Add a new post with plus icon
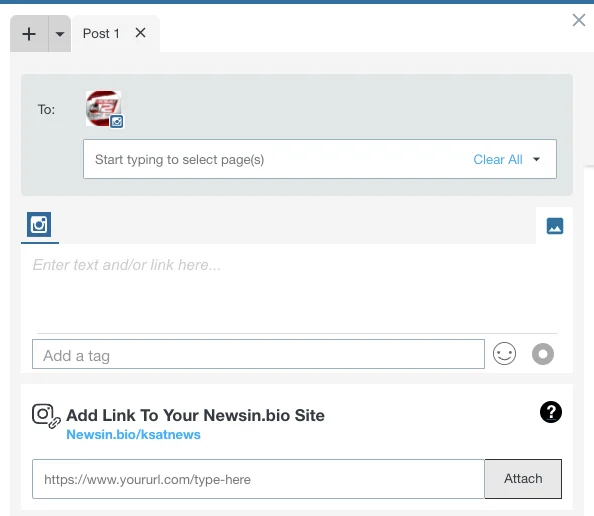The width and height of the screenshot is (594, 516). pos(29,34)
